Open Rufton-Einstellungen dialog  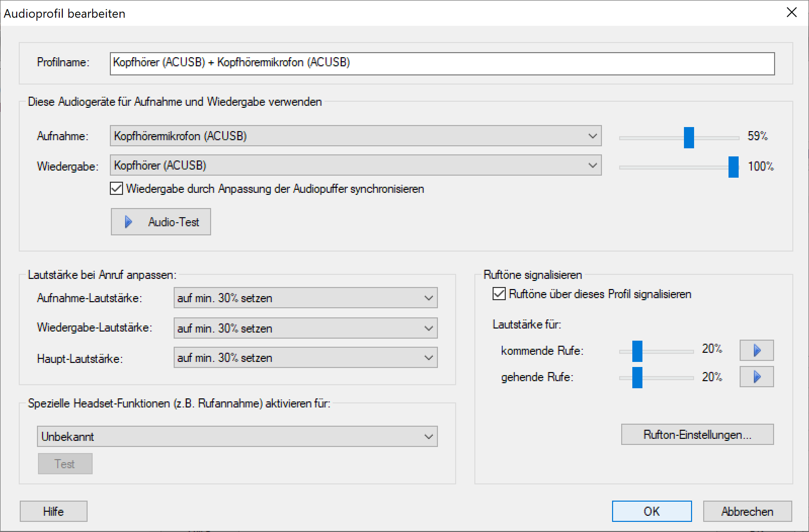click(697, 434)
